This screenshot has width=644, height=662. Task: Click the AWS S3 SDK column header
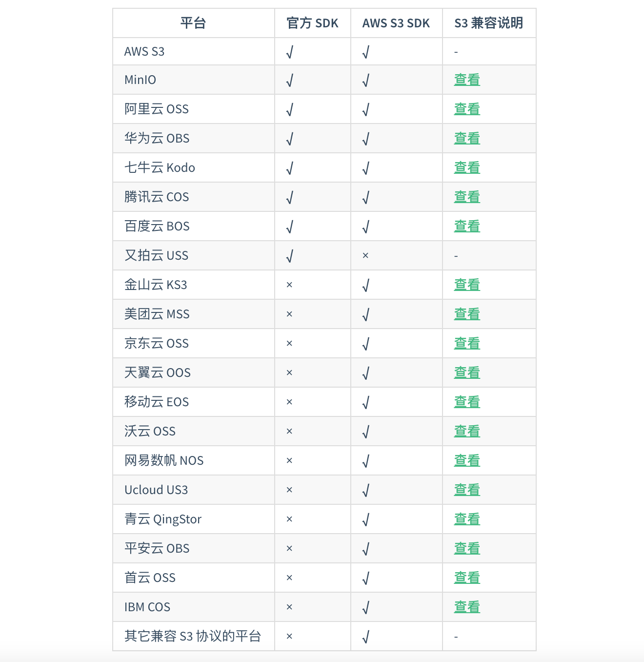pos(396,23)
